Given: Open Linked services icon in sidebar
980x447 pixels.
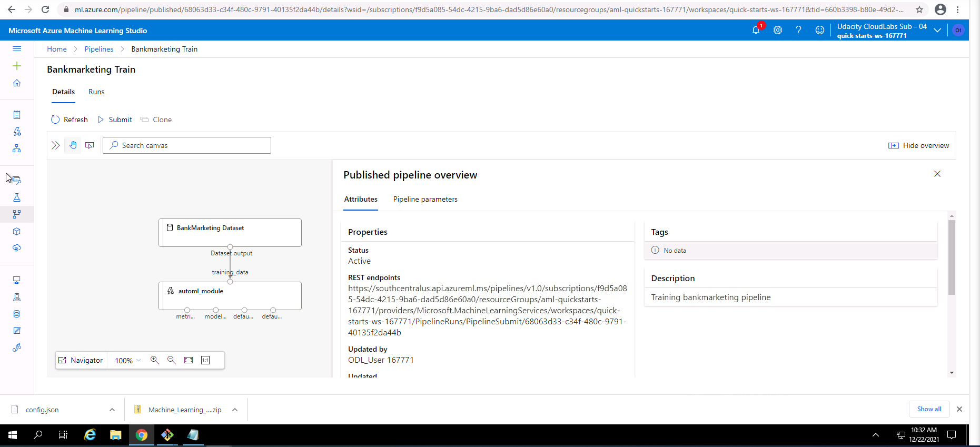Looking at the screenshot, I should (17, 297).
